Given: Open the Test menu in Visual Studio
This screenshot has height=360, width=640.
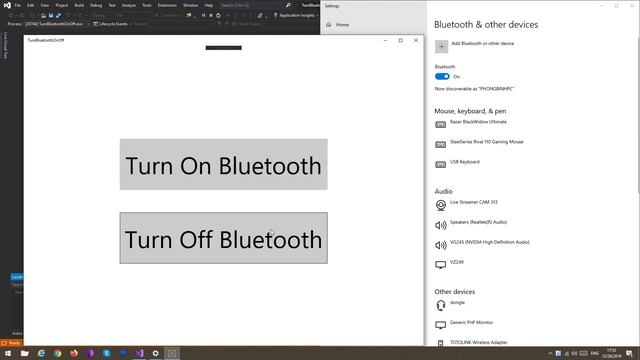Looking at the screenshot, I should pos(112,5).
